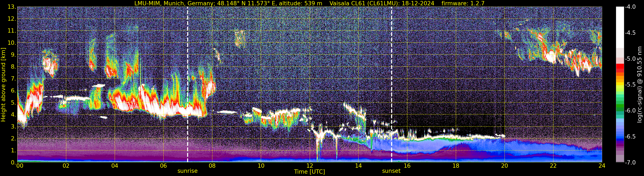This screenshot has height=176, width=644.
Task: Click the '04' time axis tick label
Action: [115, 166]
